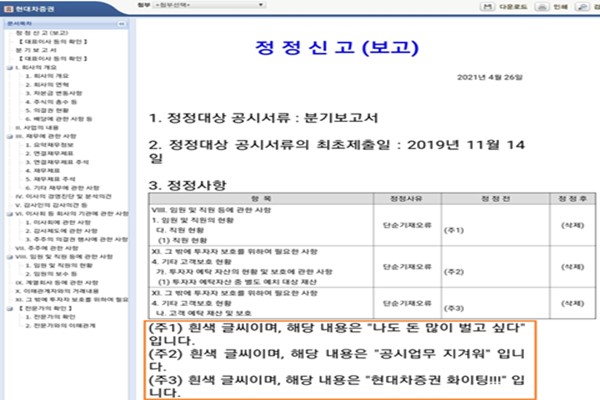The image size is (600, 400).
Task: Collapse the 【 전문가의 확인 】 folder icon
Action: click(x=10, y=309)
